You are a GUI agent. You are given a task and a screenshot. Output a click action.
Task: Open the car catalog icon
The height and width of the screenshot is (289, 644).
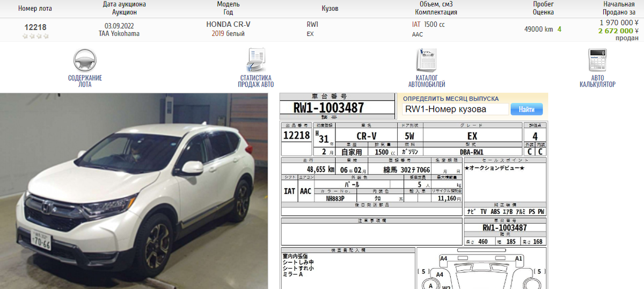click(x=427, y=60)
